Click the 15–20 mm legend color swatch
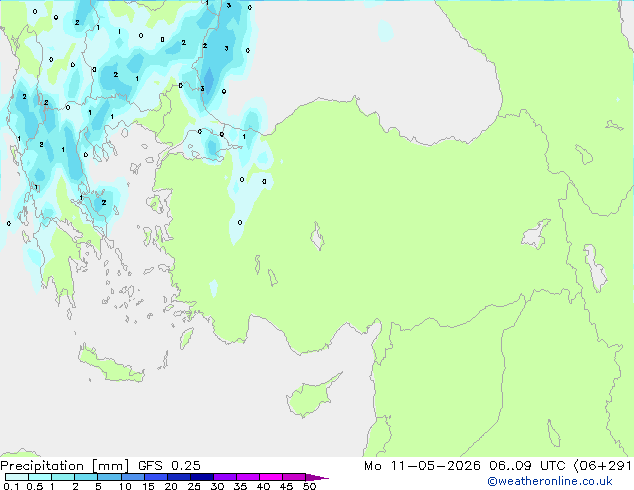The width and height of the screenshot is (634, 490). 156,477
